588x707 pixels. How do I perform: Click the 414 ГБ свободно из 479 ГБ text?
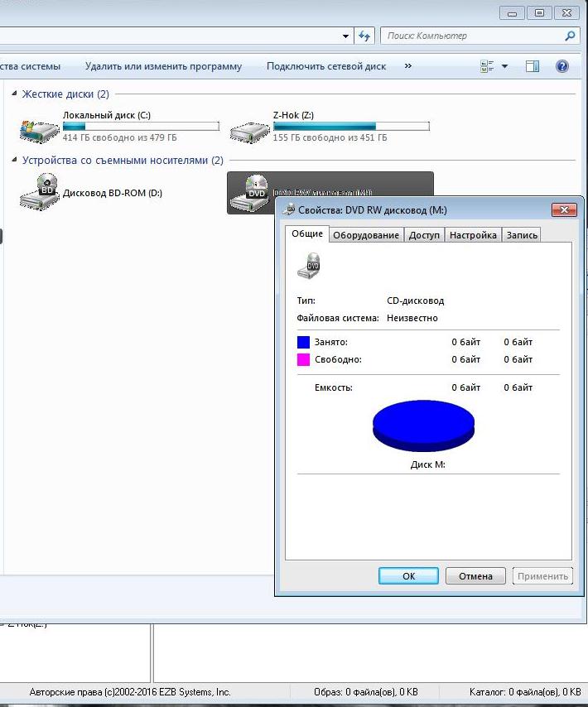coord(119,137)
